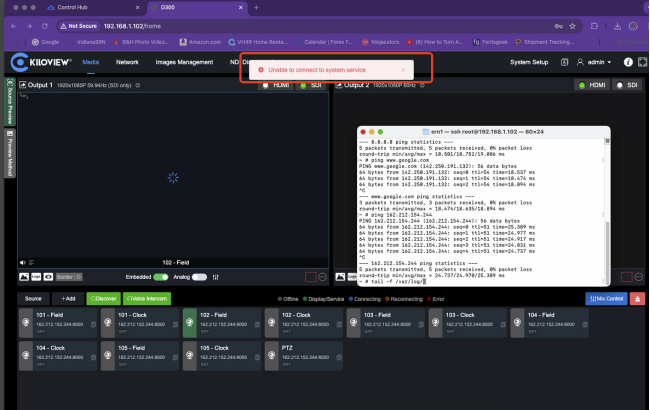Open the Media tab
The height and width of the screenshot is (410, 650).
pyautogui.click(x=90, y=62)
